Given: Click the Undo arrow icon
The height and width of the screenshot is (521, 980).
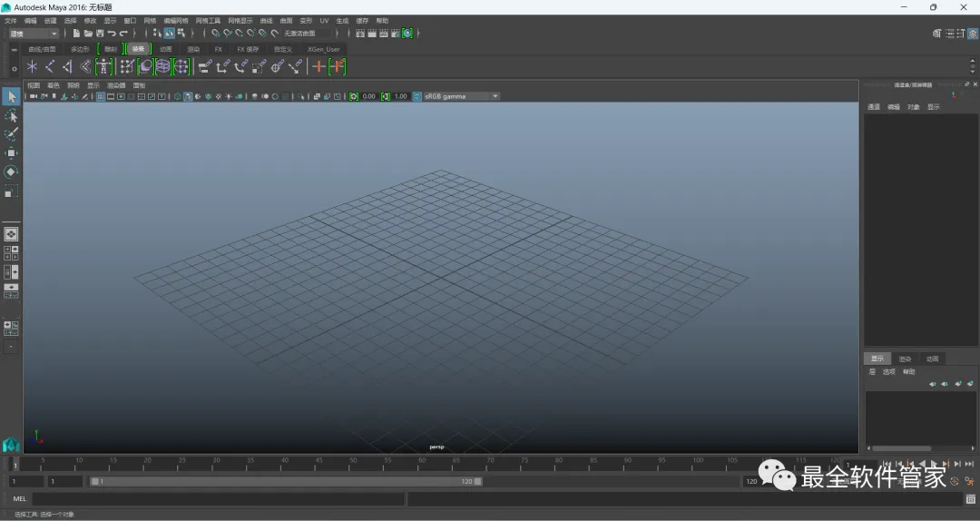Looking at the screenshot, I should (112, 34).
